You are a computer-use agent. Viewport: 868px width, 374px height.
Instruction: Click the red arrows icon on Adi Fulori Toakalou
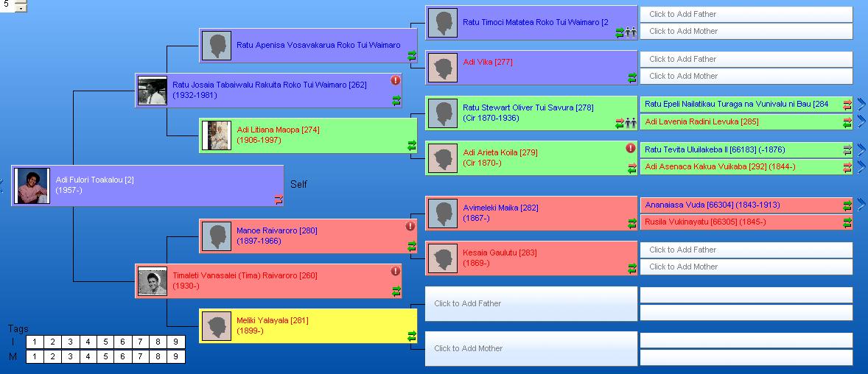pyautogui.click(x=278, y=199)
